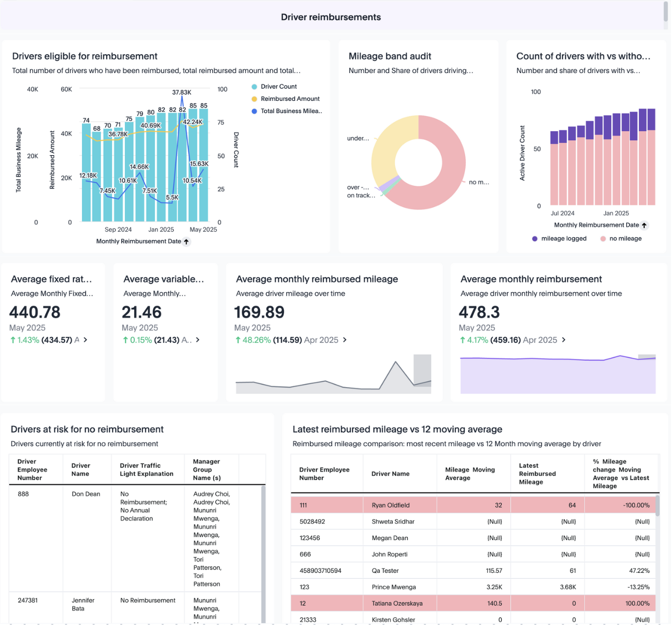Click the 478.3 average reimbursement value
This screenshot has height=625, width=672.
coord(479,312)
